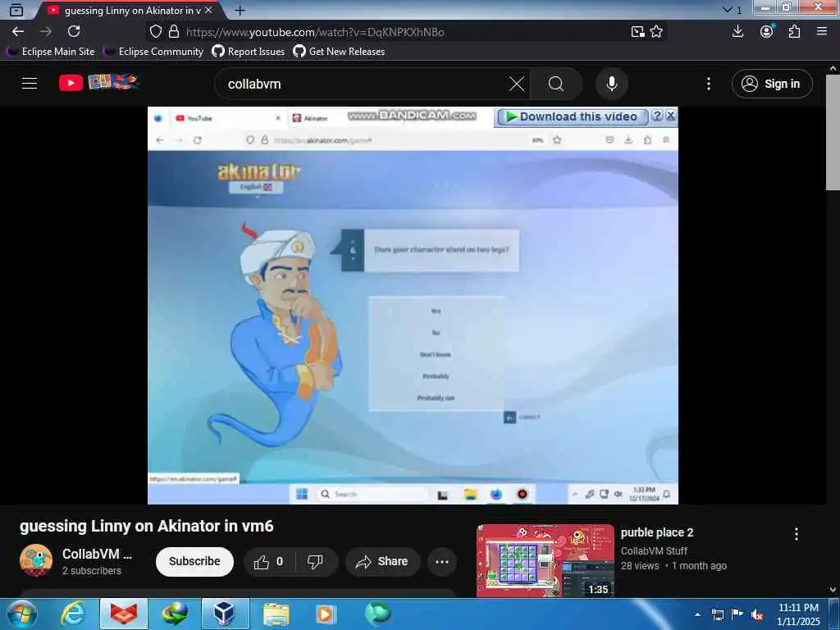Open picture-in-picture icon in address bar
Screen dimensions: 840x630
pyautogui.click(x=637, y=32)
